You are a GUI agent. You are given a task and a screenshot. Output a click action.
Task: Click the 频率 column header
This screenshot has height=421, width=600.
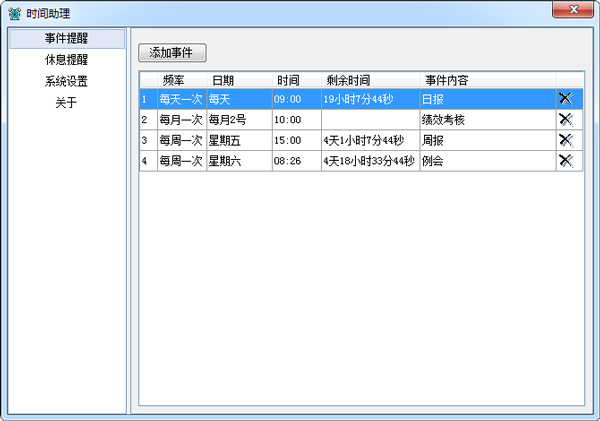coord(180,80)
